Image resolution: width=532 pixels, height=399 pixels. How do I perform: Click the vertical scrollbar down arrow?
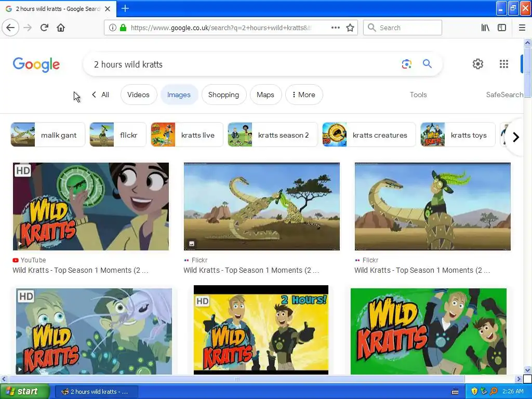[527, 370]
